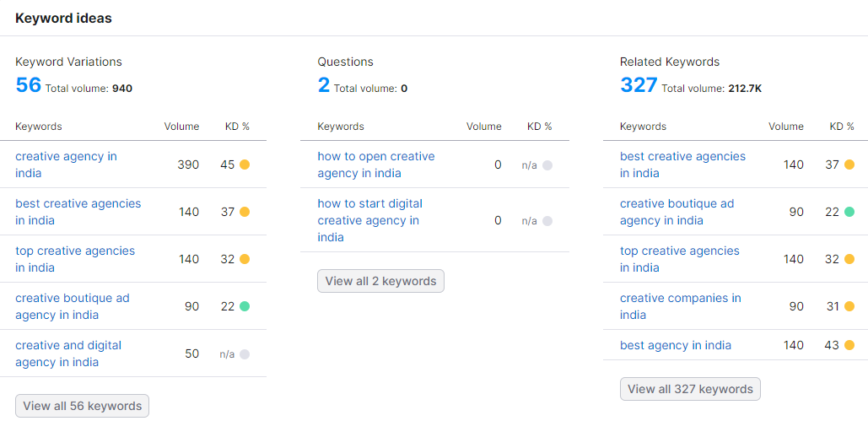This screenshot has width=868, height=421.
Task: Click grey n/a dot for 'how to open creative agency'
Action: (547, 165)
